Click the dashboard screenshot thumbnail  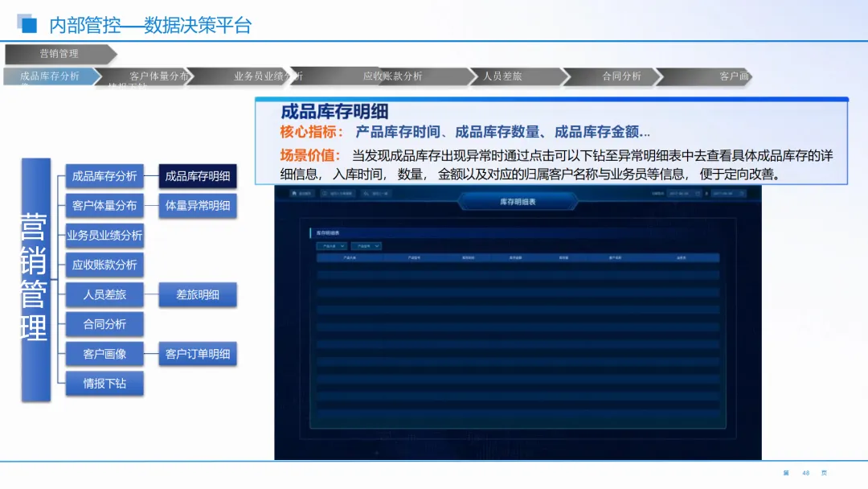(x=518, y=323)
